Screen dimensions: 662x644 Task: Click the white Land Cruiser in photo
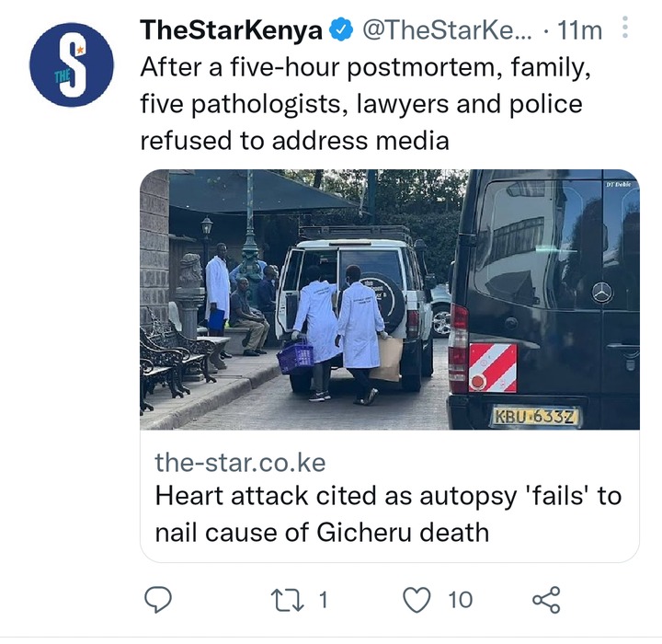356,313
